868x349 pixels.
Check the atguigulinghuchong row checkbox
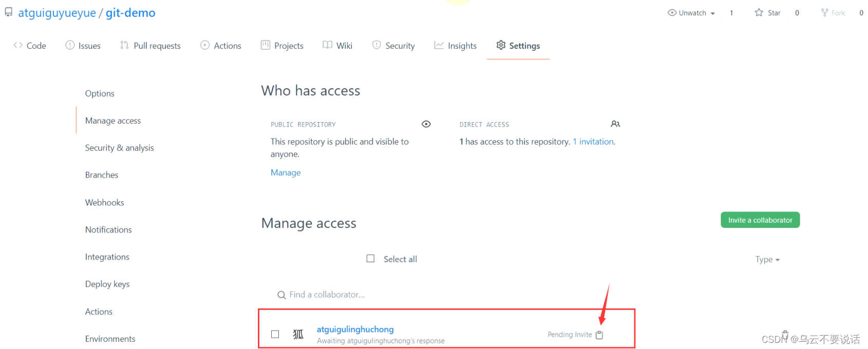pyautogui.click(x=275, y=334)
